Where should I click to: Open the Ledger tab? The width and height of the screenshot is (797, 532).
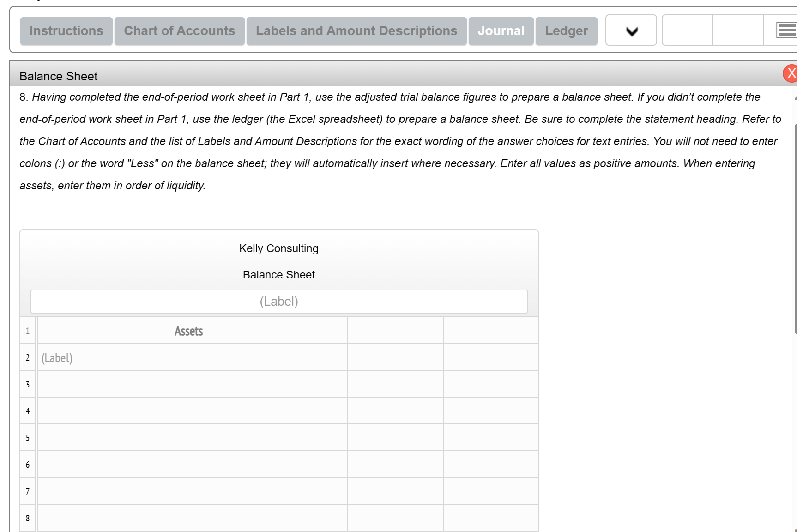pyautogui.click(x=566, y=30)
